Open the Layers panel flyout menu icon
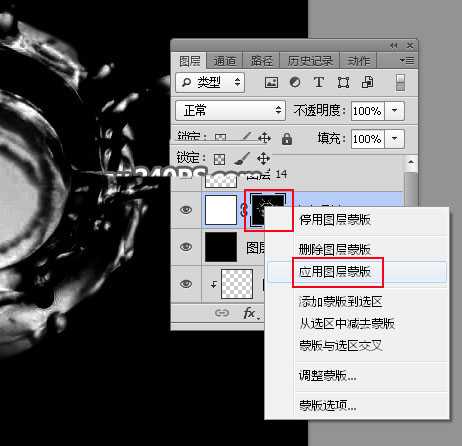The height and width of the screenshot is (446, 462). point(407,60)
